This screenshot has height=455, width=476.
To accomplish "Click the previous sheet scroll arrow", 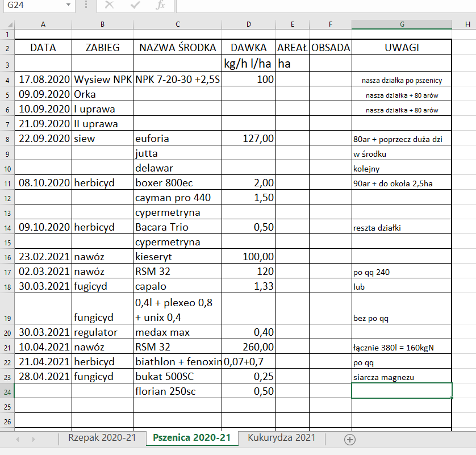I will [x=18, y=439].
